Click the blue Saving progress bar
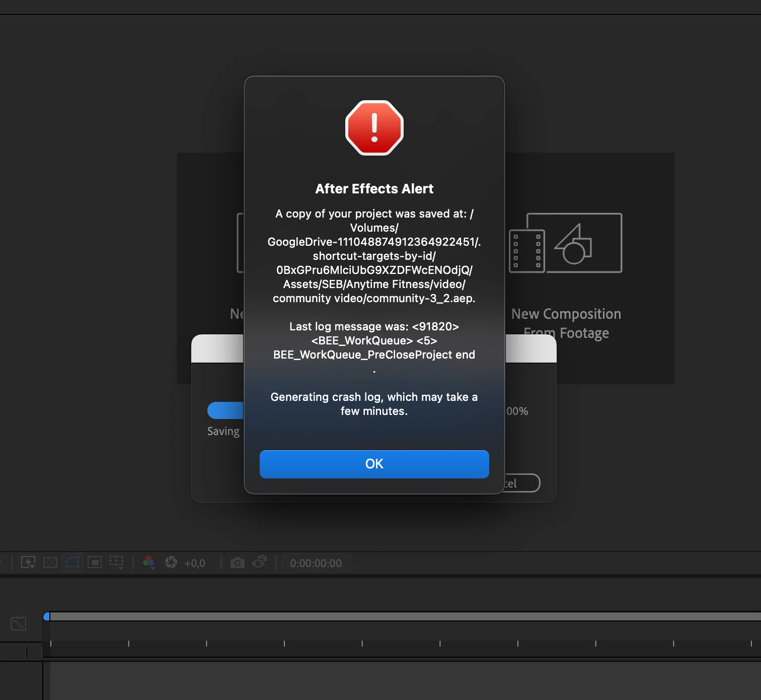The image size is (761, 700). pyautogui.click(x=225, y=410)
